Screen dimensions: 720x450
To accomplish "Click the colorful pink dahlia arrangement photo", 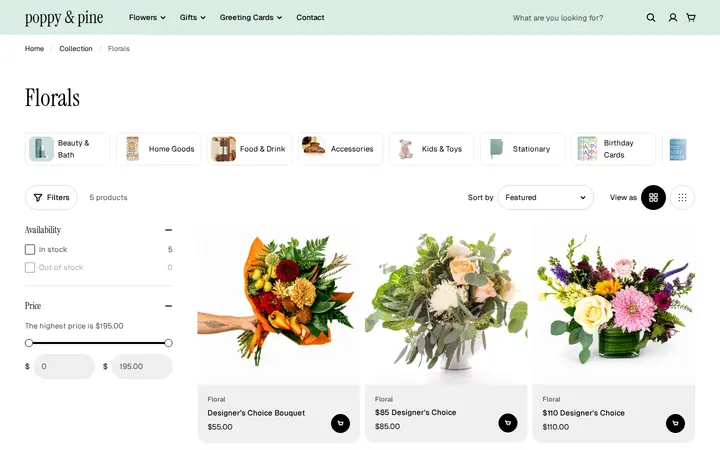I will [x=613, y=304].
